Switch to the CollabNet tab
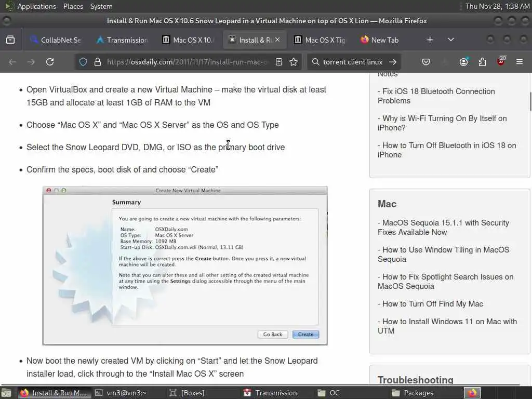The image size is (532, 399). tap(56, 40)
